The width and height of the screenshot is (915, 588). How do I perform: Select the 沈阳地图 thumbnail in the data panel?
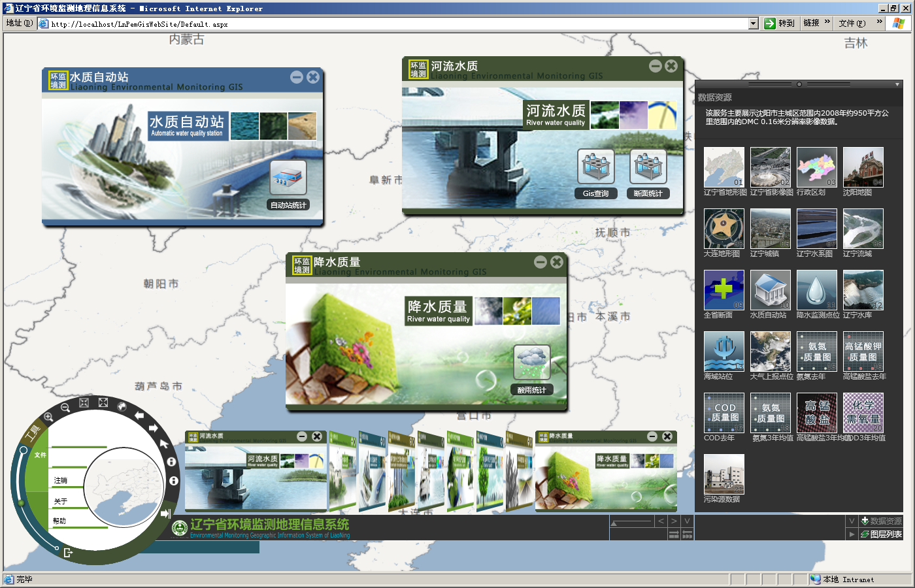coord(863,168)
